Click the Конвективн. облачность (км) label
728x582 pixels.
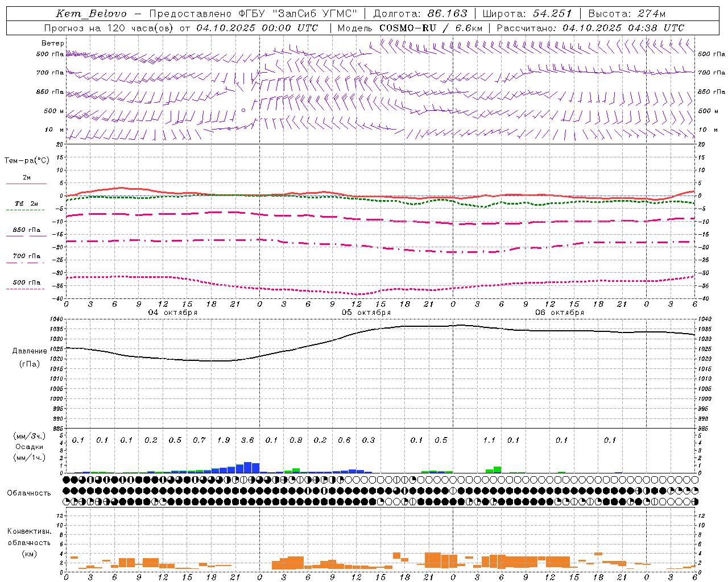click(x=29, y=542)
